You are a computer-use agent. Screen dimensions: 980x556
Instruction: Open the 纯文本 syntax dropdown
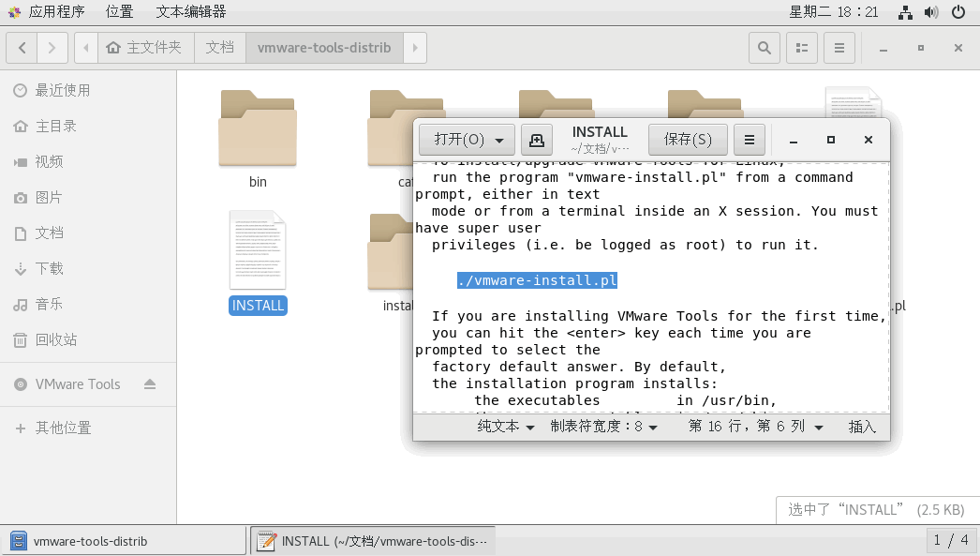506,427
